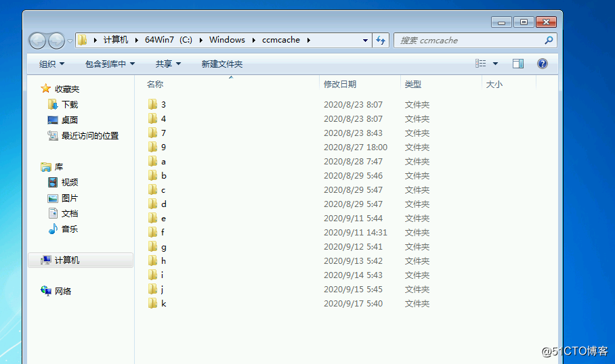Click the date 2020/8/28 7:47
615x364 pixels.
(x=353, y=162)
